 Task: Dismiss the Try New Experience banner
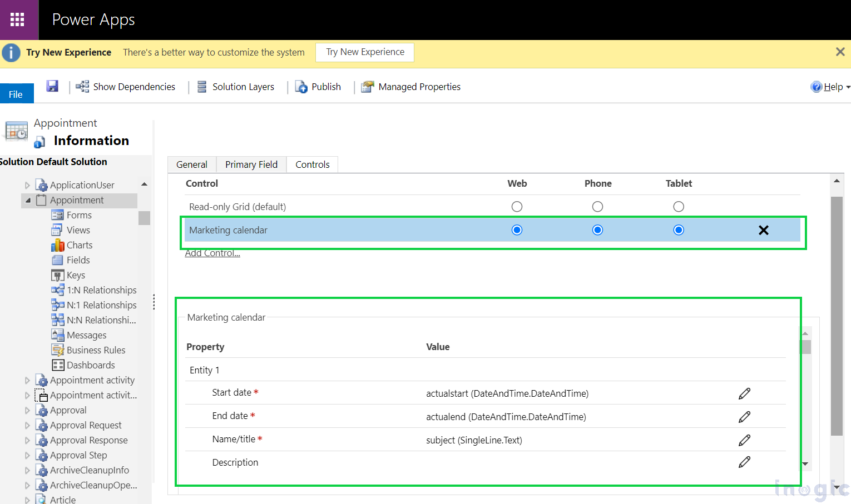click(840, 52)
